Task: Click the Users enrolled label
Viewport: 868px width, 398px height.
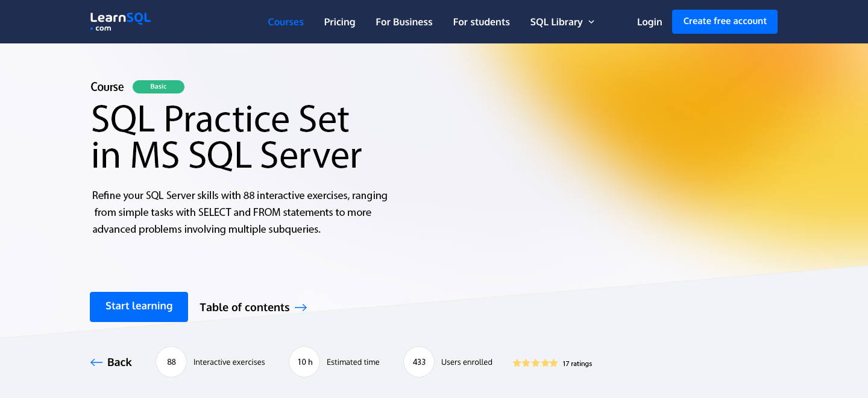Action: (467, 362)
